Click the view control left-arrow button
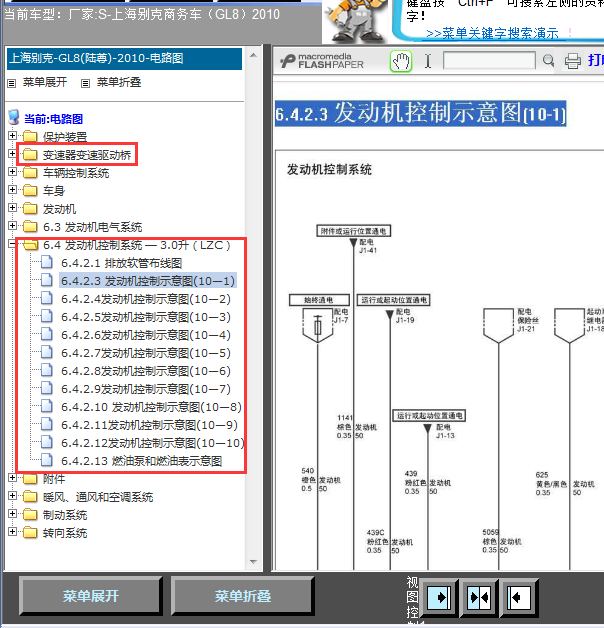This screenshot has height=628, width=604. coord(518,598)
